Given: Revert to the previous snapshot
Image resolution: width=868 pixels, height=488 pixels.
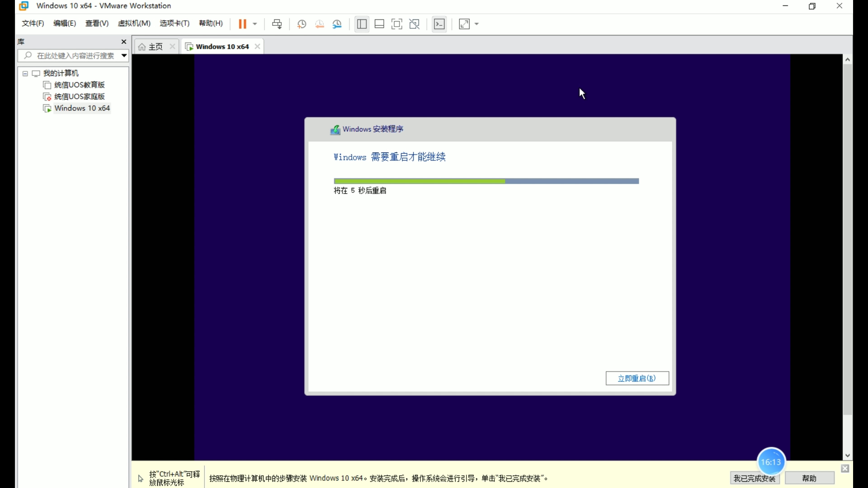Looking at the screenshot, I should 320,24.
